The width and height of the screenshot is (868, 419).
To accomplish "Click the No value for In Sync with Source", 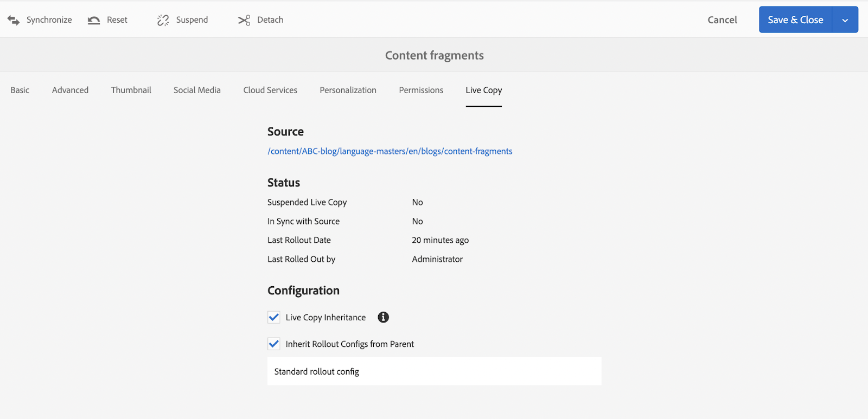I will click(417, 221).
